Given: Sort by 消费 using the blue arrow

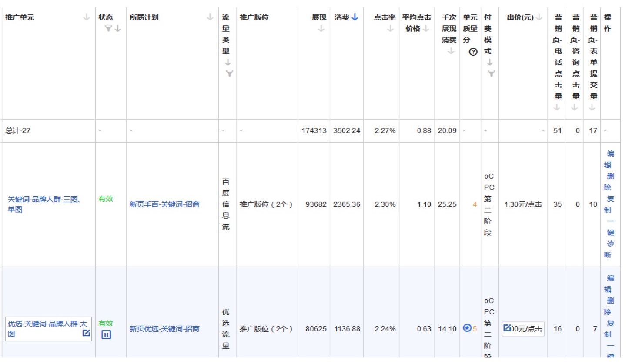Looking at the screenshot, I should (x=355, y=18).
